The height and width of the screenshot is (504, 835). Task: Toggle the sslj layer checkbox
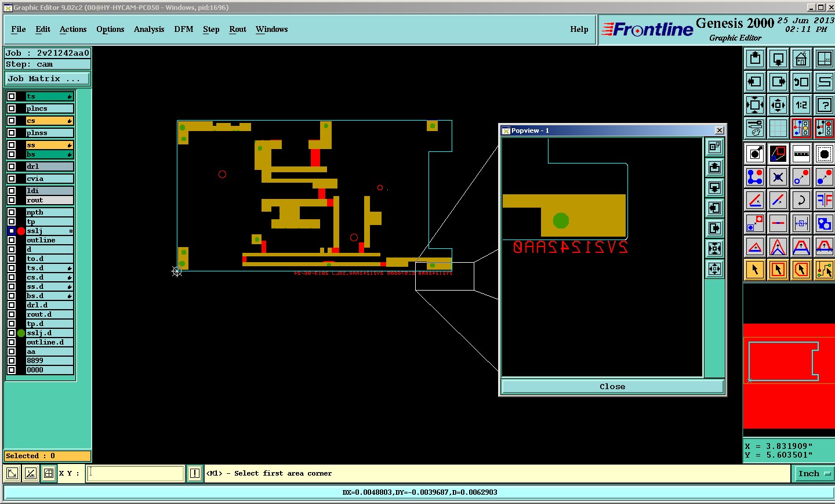pos(12,231)
